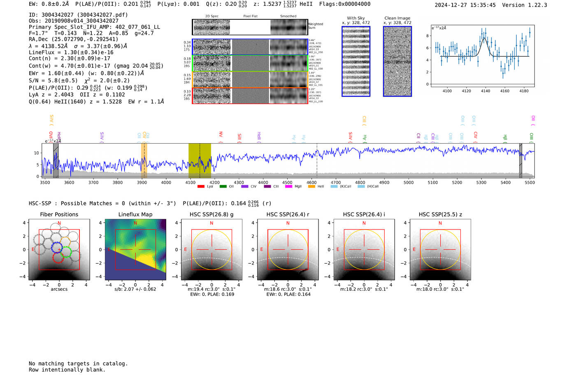Select the ID: 3004342027 line

78,15
